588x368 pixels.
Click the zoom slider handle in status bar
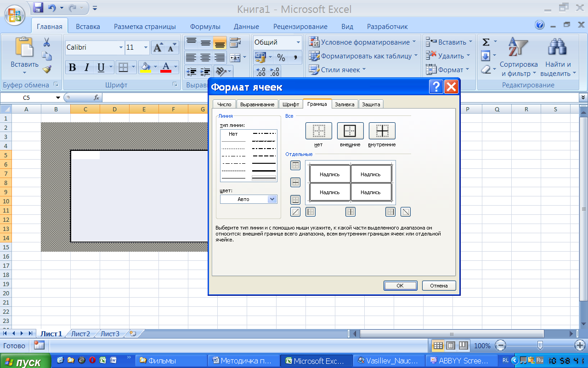click(x=540, y=345)
